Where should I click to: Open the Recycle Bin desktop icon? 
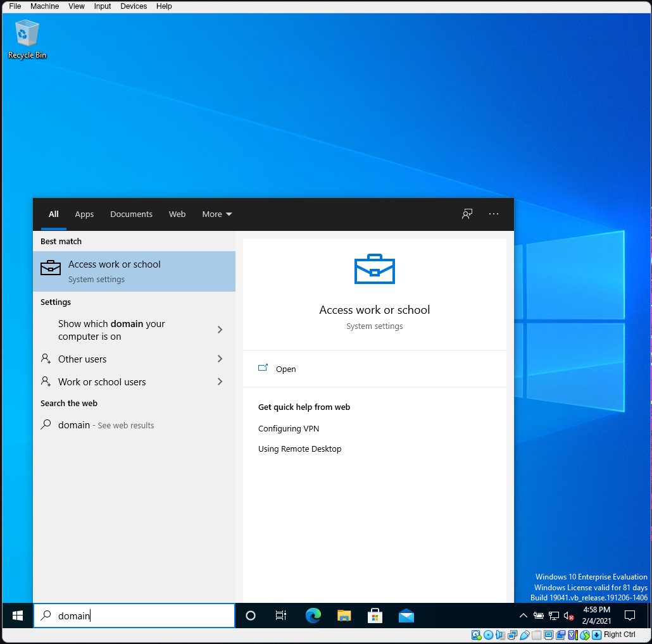pyautogui.click(x=27, y=39)
